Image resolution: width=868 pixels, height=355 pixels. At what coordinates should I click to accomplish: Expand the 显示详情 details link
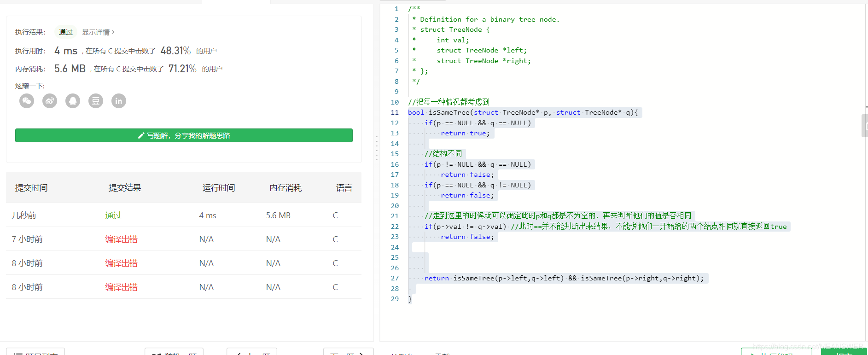(98, 32)
